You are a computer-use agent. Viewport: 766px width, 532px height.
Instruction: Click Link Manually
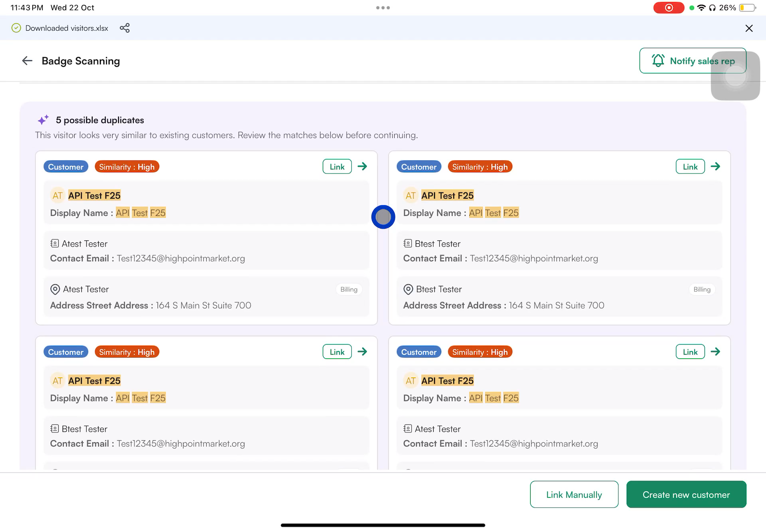tap(574, 495)
